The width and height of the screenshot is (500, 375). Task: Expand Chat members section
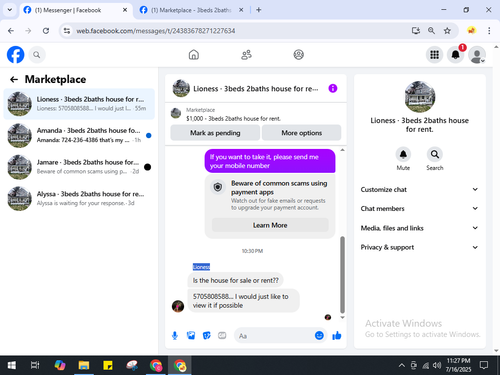click(419, 209)
